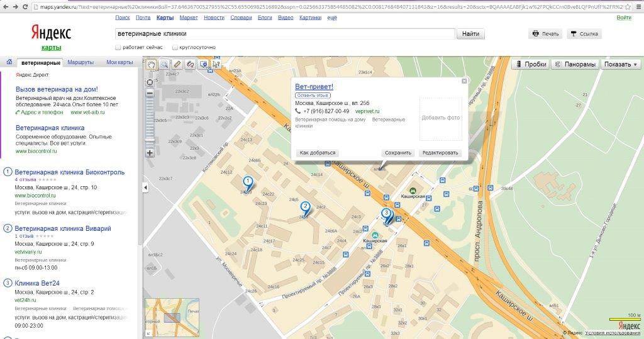
Task: Open the home icon tab
Action: pyautogui.click(x=9, y=62)
